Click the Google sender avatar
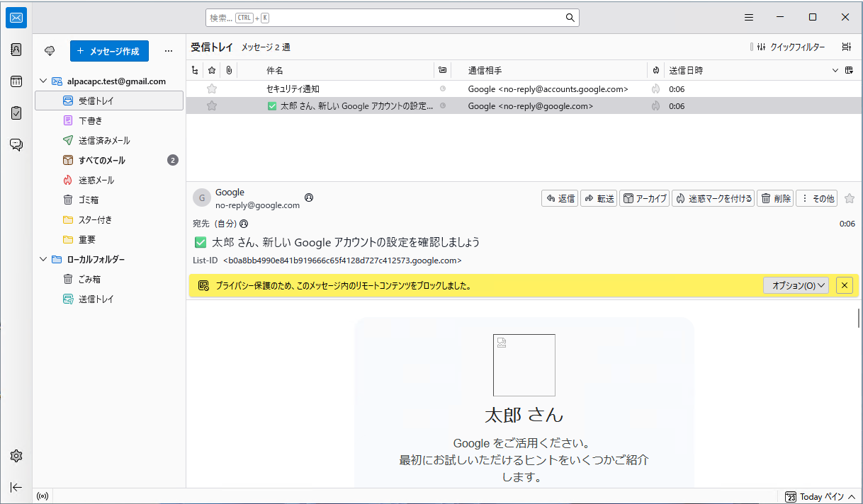 (x=202, y=198)
